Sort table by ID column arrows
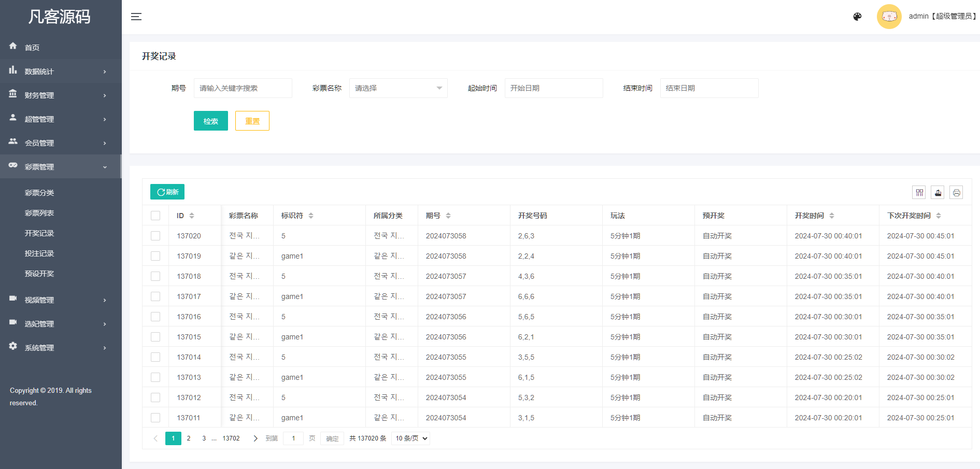Screen dimensions: 980x469 [192, 216]
